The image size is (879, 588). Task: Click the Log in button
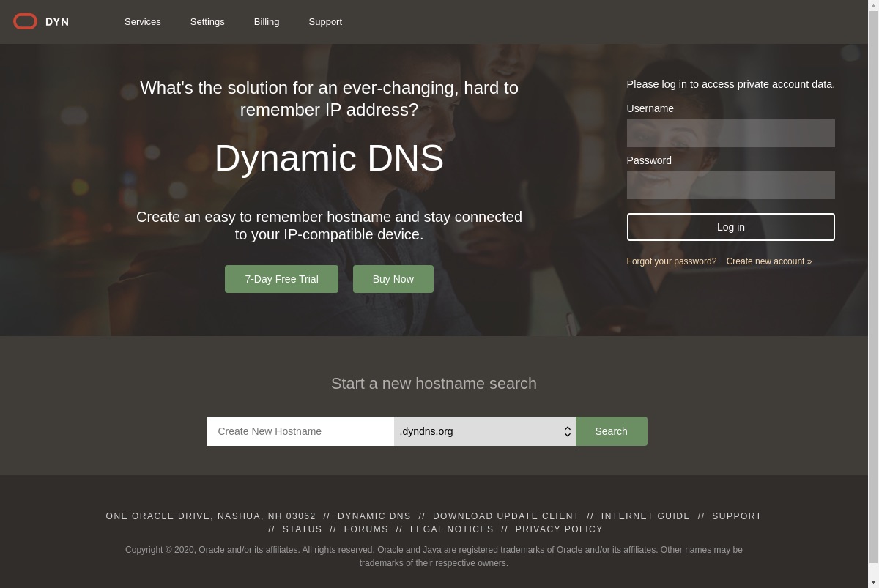[x=730, y=227]
